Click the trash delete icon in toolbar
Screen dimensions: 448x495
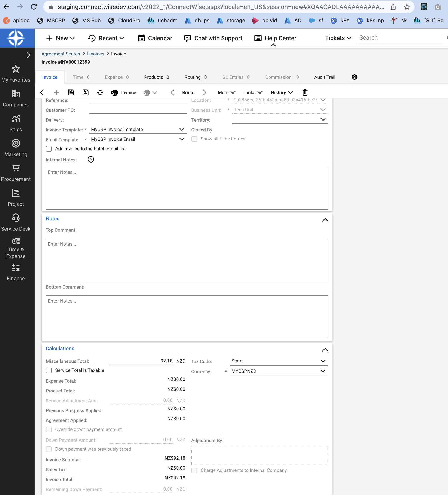(305, 92)
